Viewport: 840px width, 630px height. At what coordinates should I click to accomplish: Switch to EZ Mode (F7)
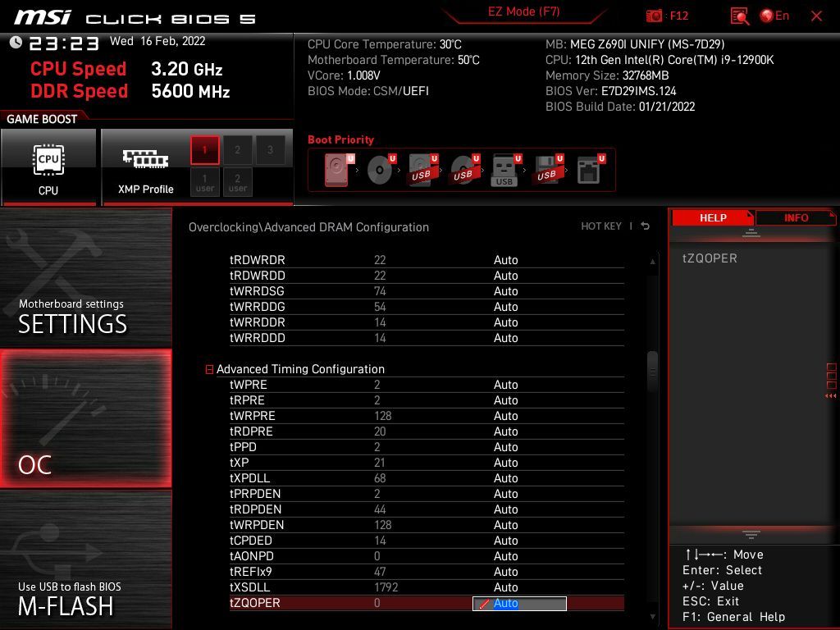coord(523,11)
